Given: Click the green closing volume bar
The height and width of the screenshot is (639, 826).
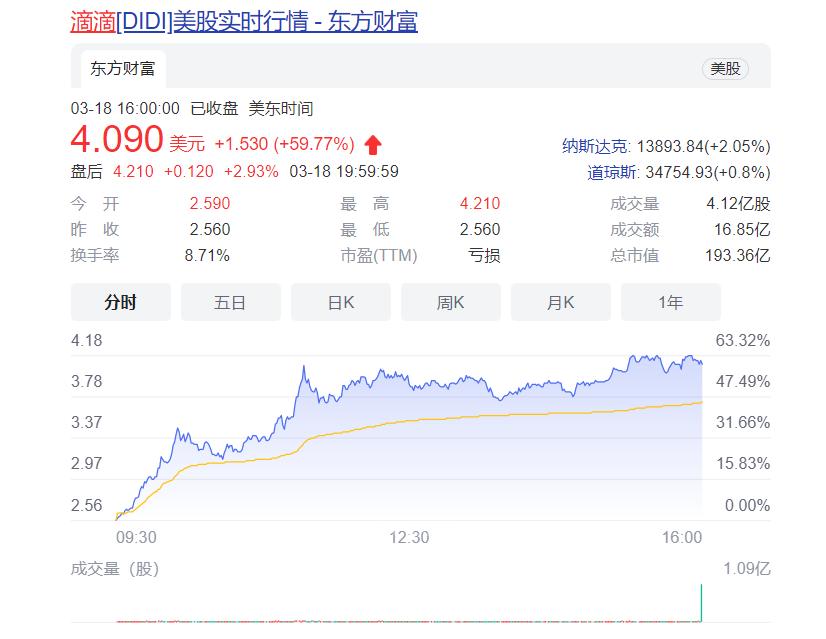Looking at the screenshot, I should click(702, 603).
